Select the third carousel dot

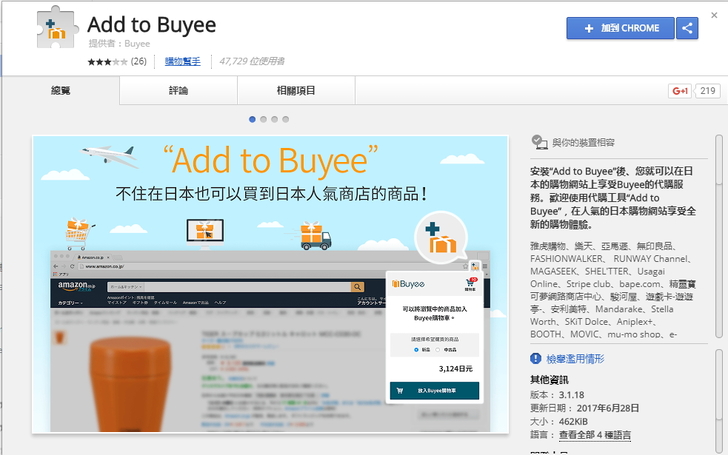tap(274, 119)
